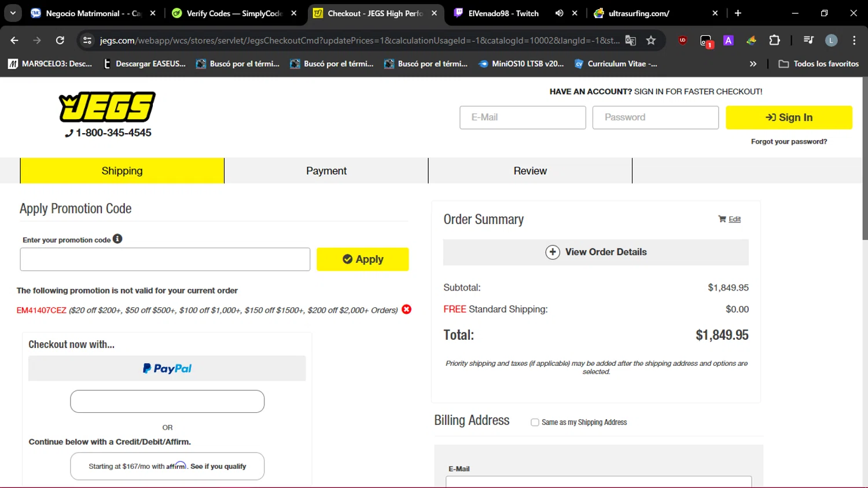Mute the Twitch tab audio icon
This screenshot has width=868, height=488.
559,13
